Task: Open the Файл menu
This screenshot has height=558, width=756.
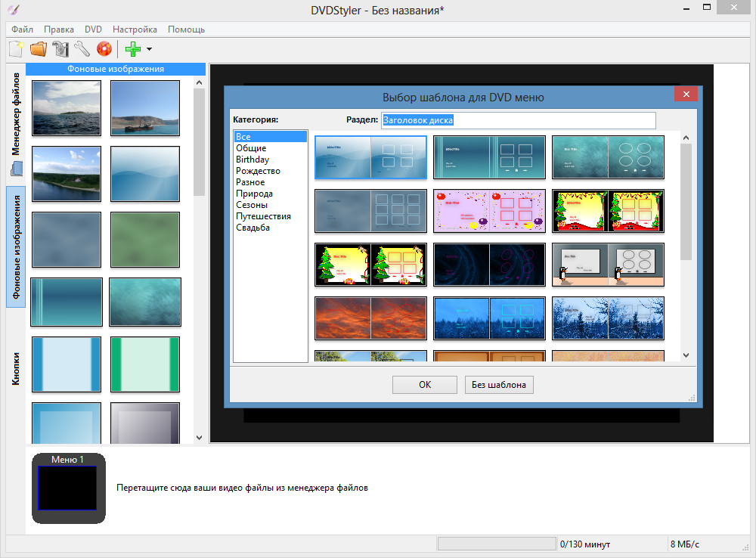Action: coord(22,29)
